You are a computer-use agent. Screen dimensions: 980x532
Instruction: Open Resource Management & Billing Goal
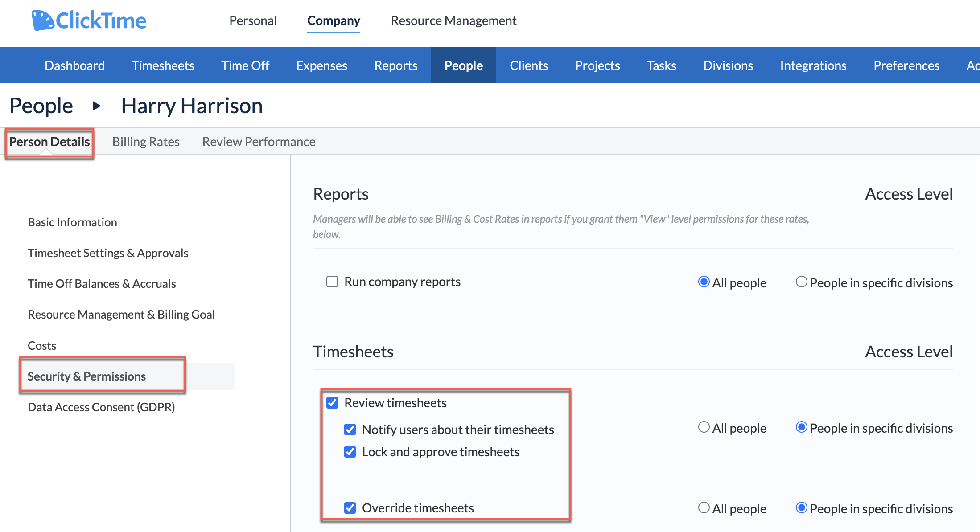121,314
